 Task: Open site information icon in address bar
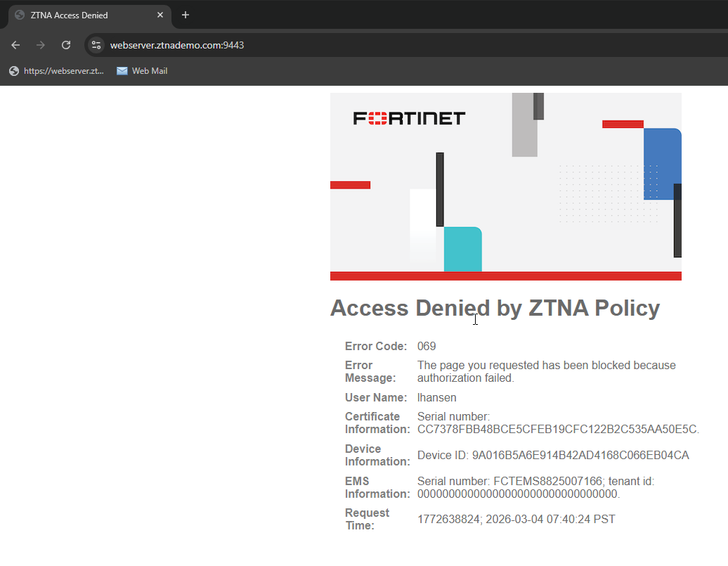tap(96, 45)
